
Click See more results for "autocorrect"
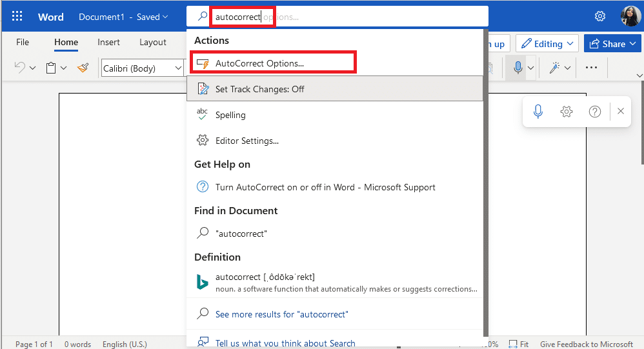point(335,314)
